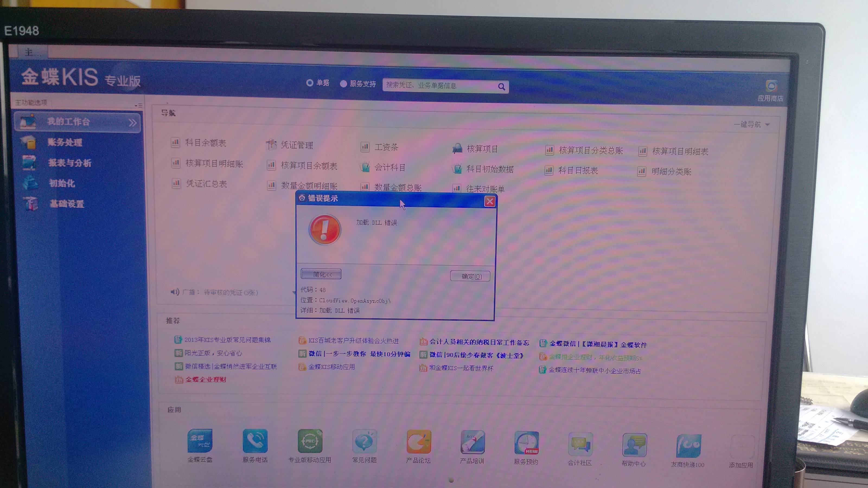This screenshot has height=488, width=868.
Task: Open link 阳光正版，安心省心
Action: [x=213, y=353]
